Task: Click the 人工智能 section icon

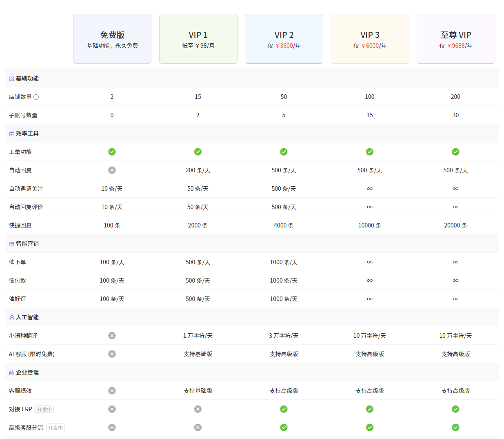Action: click(11, 318)
